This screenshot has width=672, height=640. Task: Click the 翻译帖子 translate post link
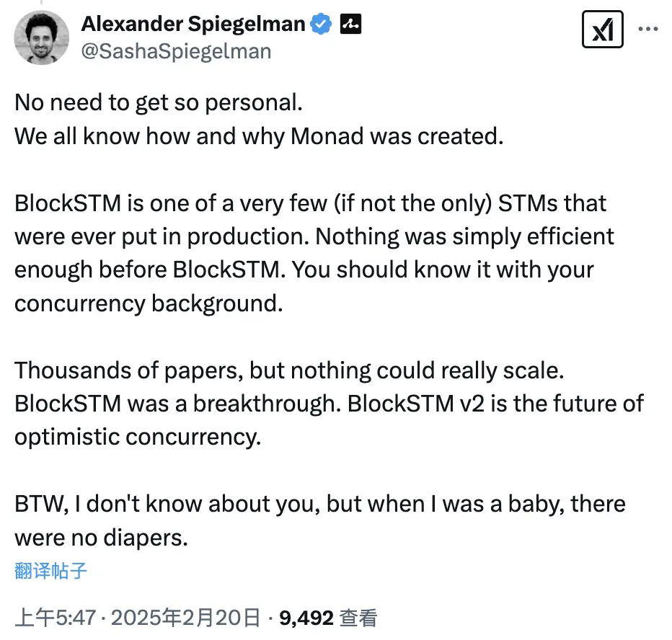click(50, 572)
